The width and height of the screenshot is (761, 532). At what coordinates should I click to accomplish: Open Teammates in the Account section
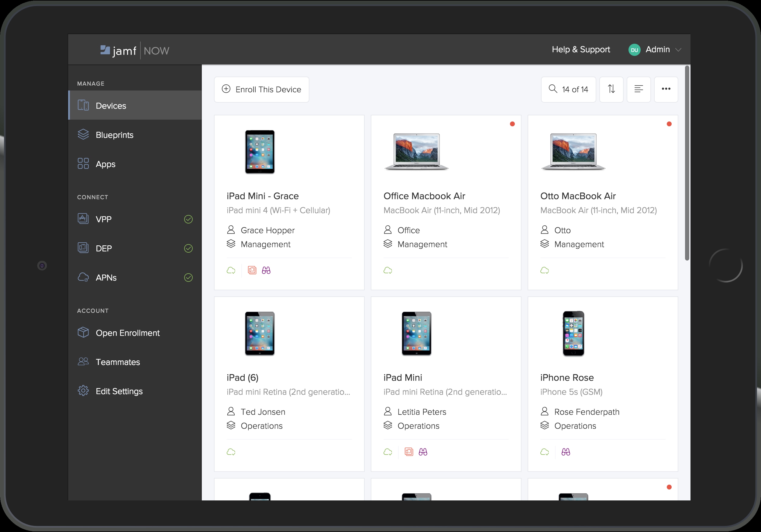[118, 362]
